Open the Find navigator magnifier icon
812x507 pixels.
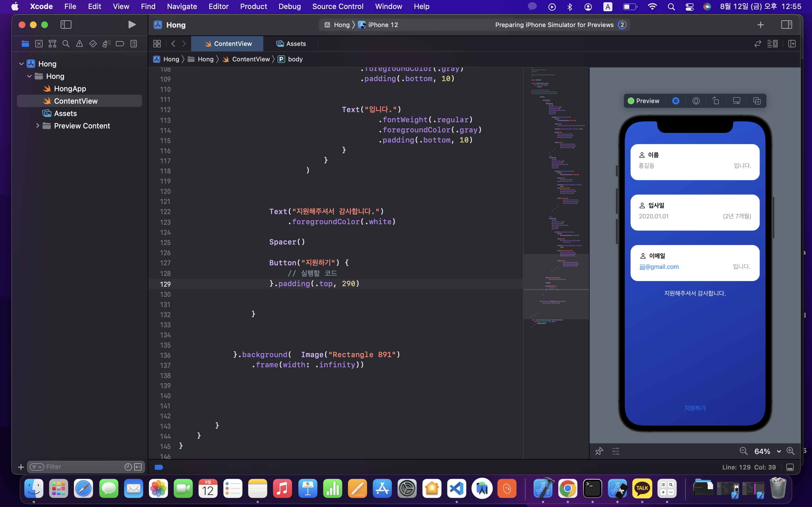pyautogui.click(x=66, y=44)
